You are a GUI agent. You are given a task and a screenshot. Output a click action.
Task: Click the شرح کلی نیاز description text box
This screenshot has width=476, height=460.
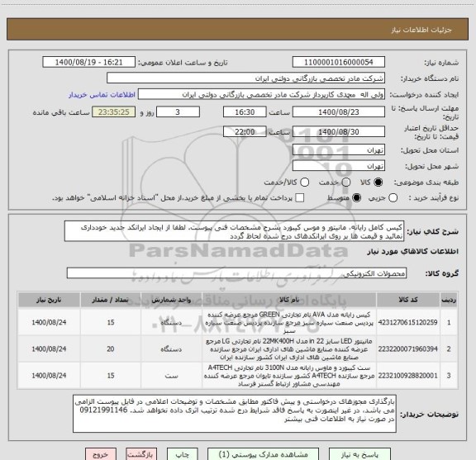(235, 231)
